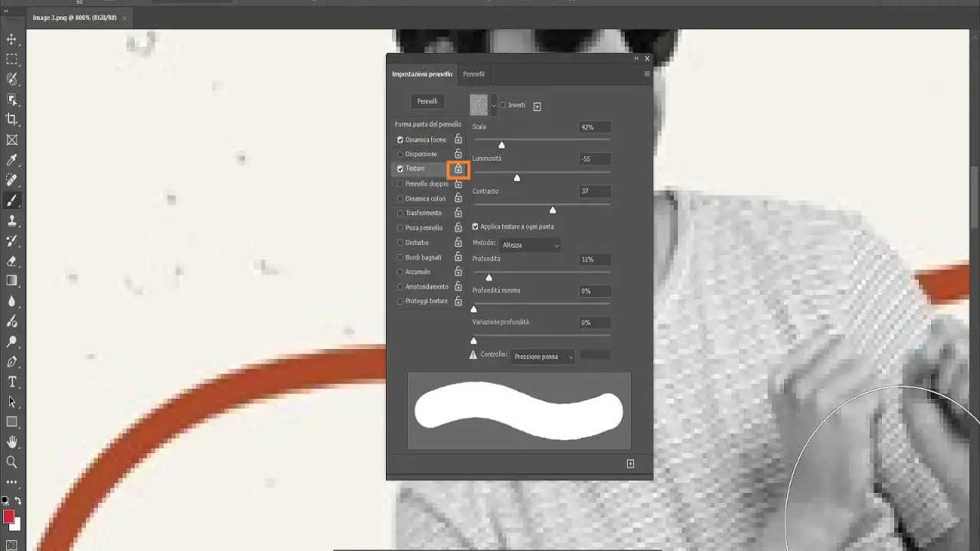The width and height of the screenshot is (980, 551).
Task: Select the Crop tool
Action: (11, 119)
